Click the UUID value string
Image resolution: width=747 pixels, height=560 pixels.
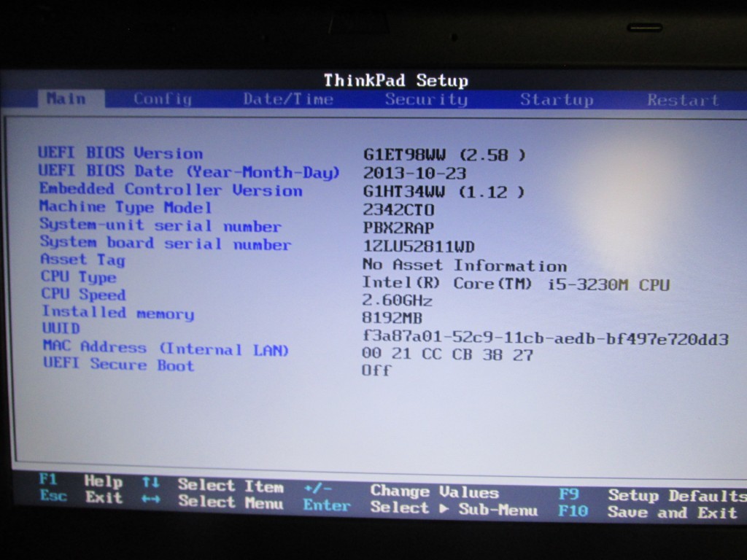coord(545,339)
